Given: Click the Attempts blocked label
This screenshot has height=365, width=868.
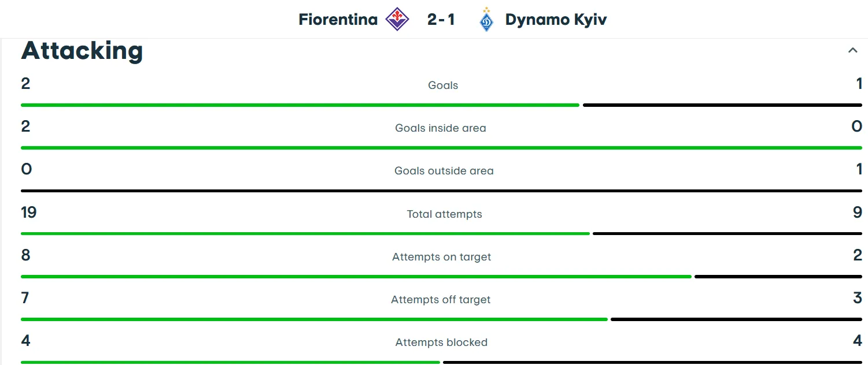Looking at the screenshot, I should pyautogui.click(x=441, y=342).
